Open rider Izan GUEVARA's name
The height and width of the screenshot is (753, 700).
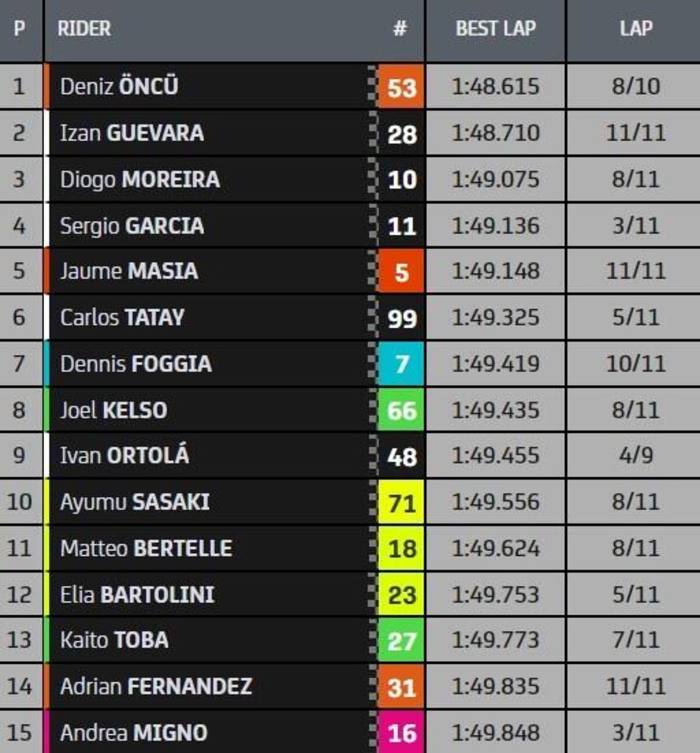[x=132, y=133]
